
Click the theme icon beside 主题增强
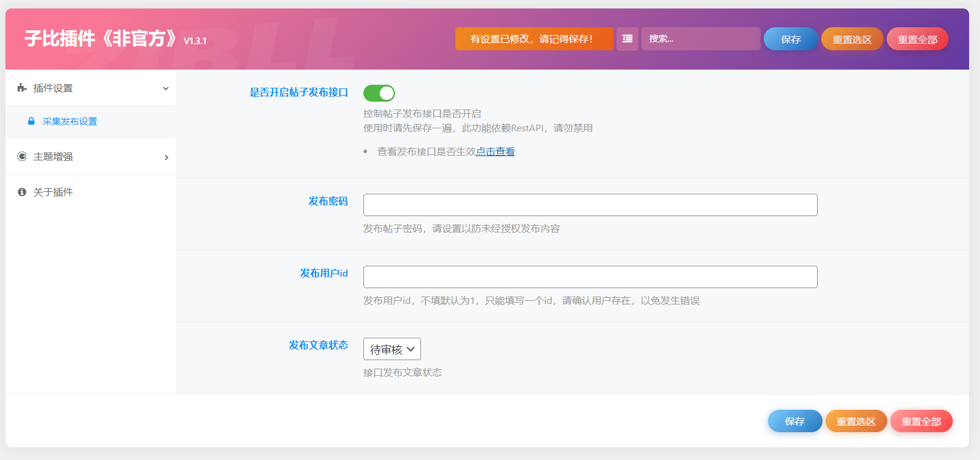pos(22,156)
